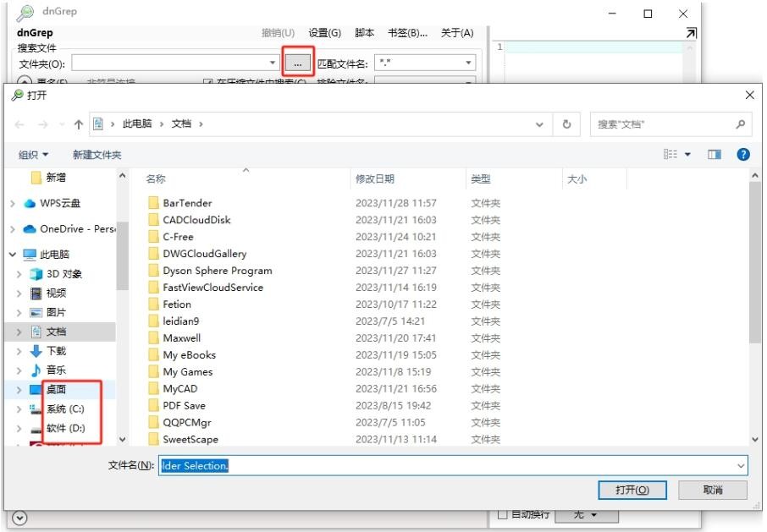Select the C-Free folder
This screenshot has height=532, width=767.
click(178, 237)
